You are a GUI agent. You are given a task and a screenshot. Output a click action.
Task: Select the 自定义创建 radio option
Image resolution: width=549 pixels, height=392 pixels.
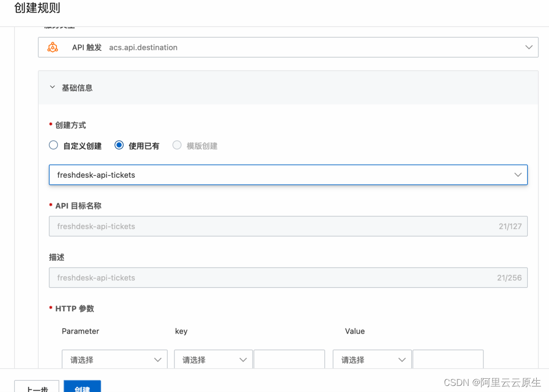[x=53, y=145]
